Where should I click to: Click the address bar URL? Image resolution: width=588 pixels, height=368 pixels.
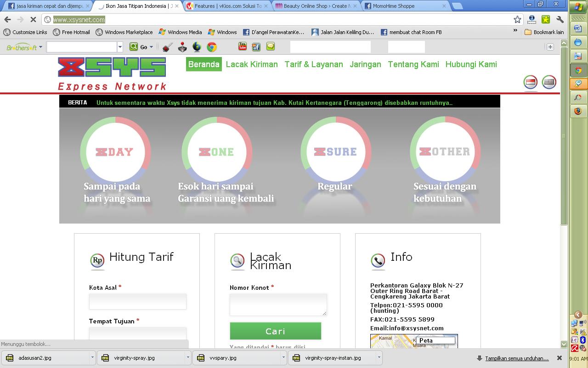pos(79,19)
